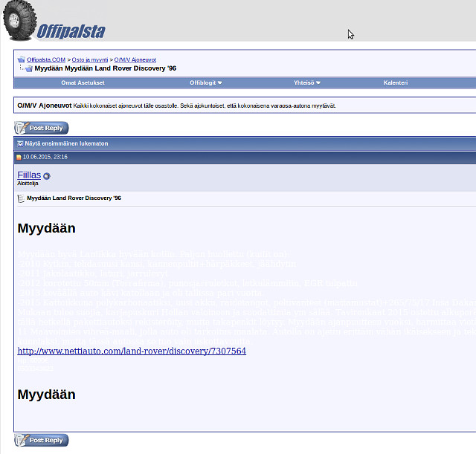Screen dimensions: 476x454
Task: Open the nettiauto.com Land Rover Discovery link
Action: pos(132,351)
